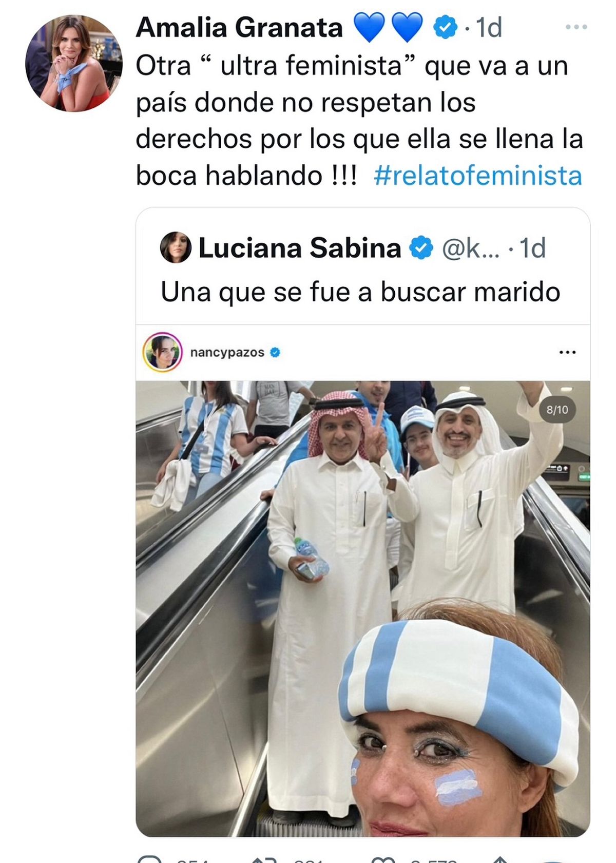The image size is (616, 863).
Task: Open Amalia Granata's profile picture
Action: tap(74, 63)
